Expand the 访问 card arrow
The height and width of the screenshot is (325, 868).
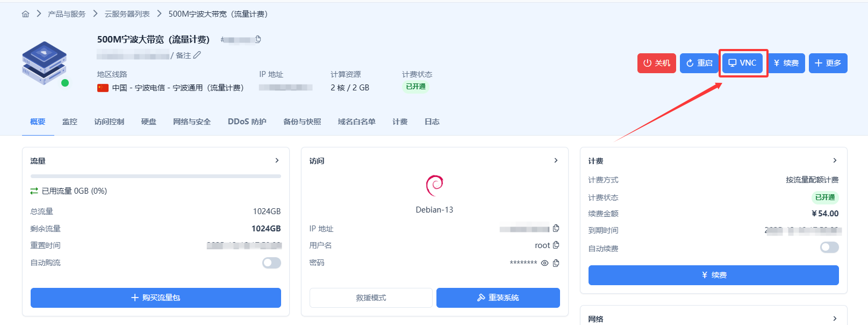[556, 160]
